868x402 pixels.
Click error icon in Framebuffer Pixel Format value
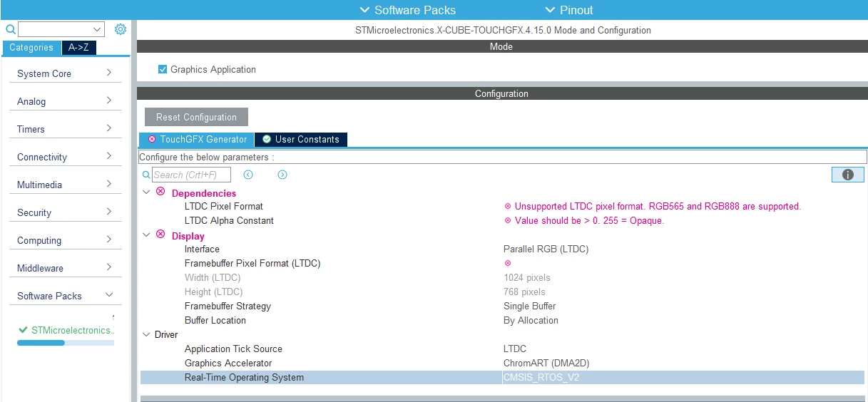click(508, 263)
